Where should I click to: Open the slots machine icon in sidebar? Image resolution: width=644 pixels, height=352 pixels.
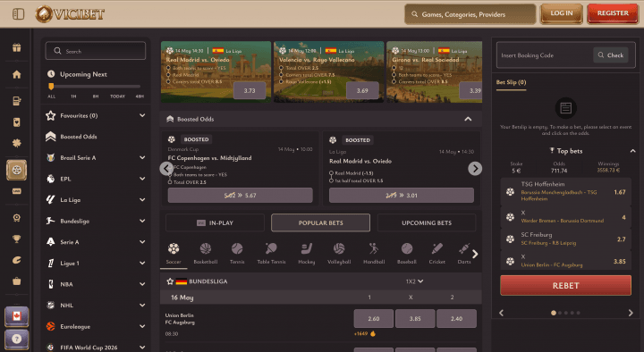pos(16,101)
